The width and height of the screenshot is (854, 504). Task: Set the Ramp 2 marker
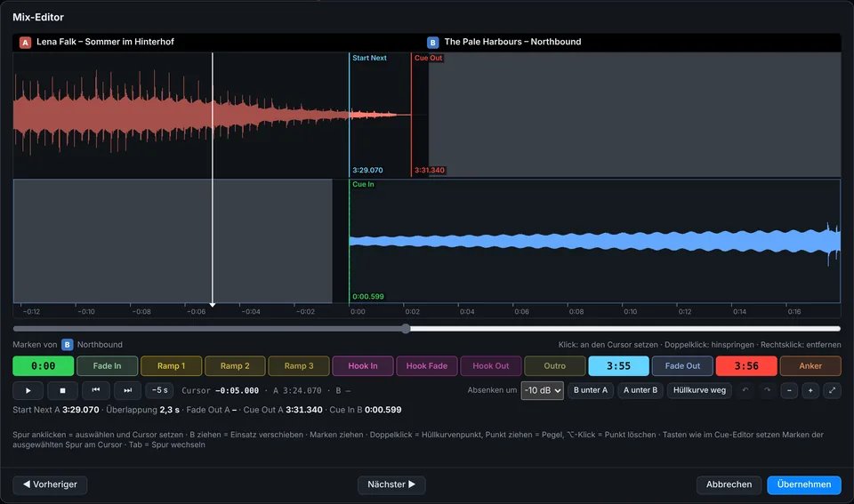pyautogui.click(x=235, y=365)
